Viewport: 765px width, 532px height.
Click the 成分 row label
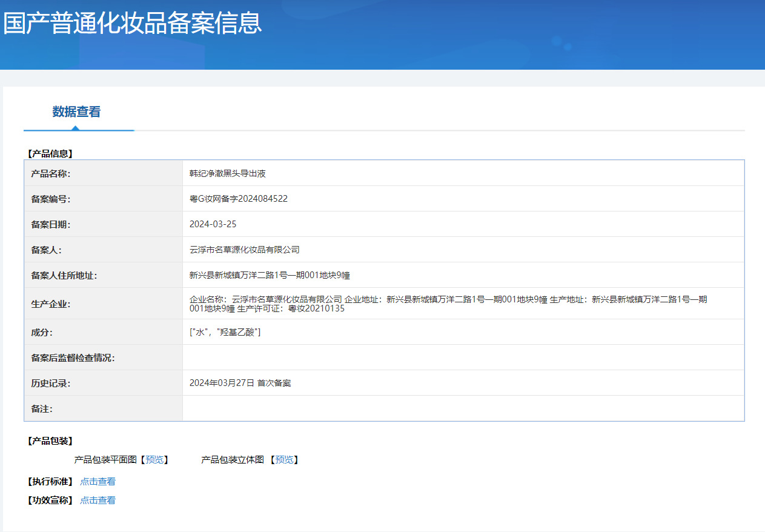[x=42, y=332]
